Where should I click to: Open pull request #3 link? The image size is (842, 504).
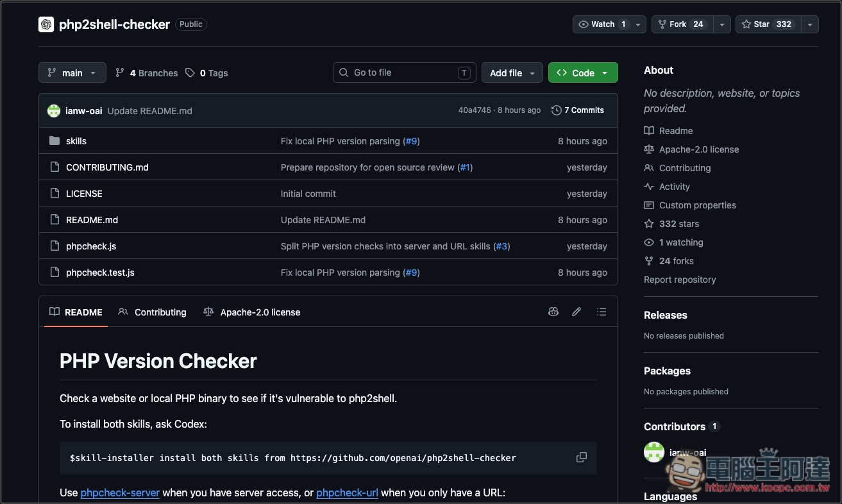click(x=501, y=246)
